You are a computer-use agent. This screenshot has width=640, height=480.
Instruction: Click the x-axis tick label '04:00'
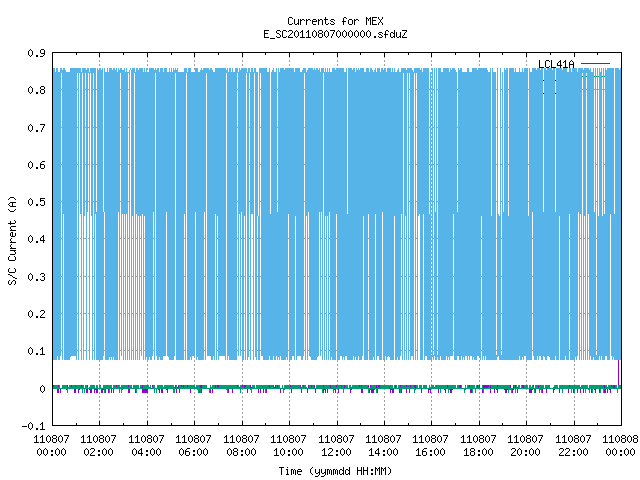146,452
